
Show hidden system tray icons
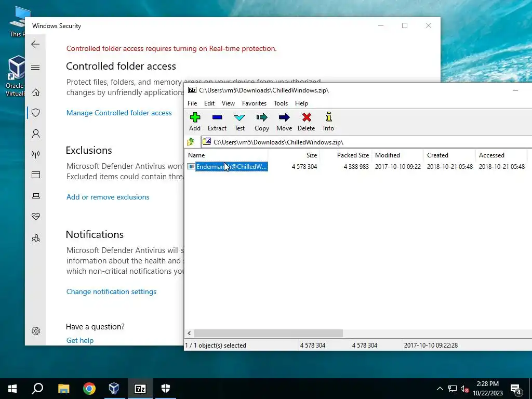click(x=440, y=389)
